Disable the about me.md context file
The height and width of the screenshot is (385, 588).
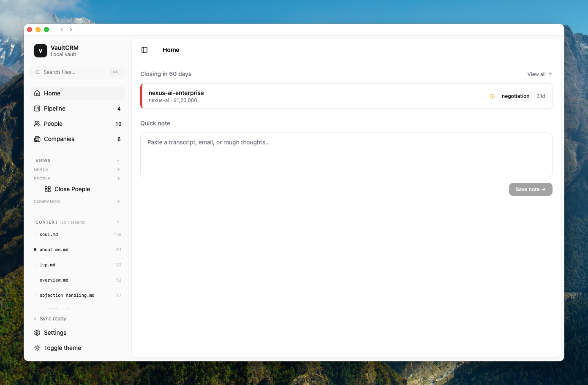click(x=35, y=249)
